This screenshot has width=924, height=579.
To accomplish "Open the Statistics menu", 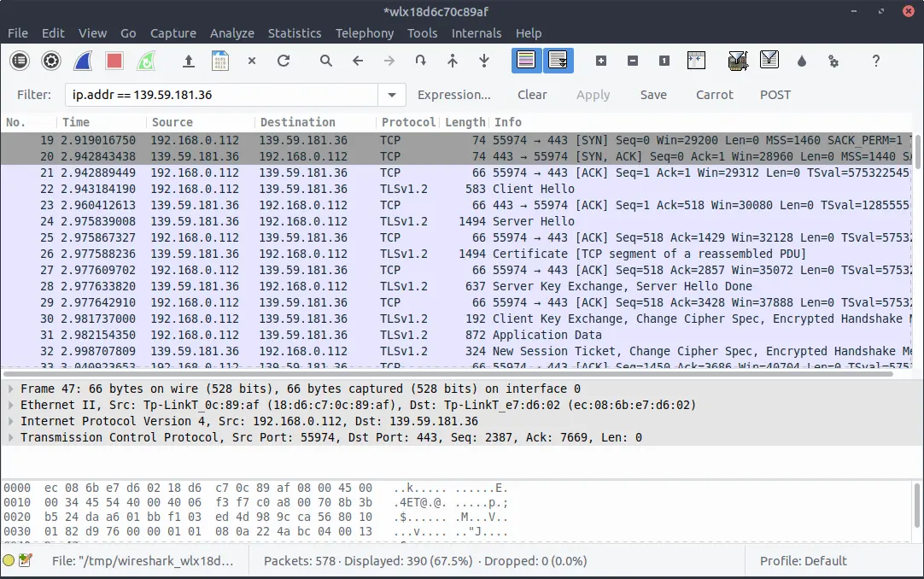I will click(x=295, y=33).
